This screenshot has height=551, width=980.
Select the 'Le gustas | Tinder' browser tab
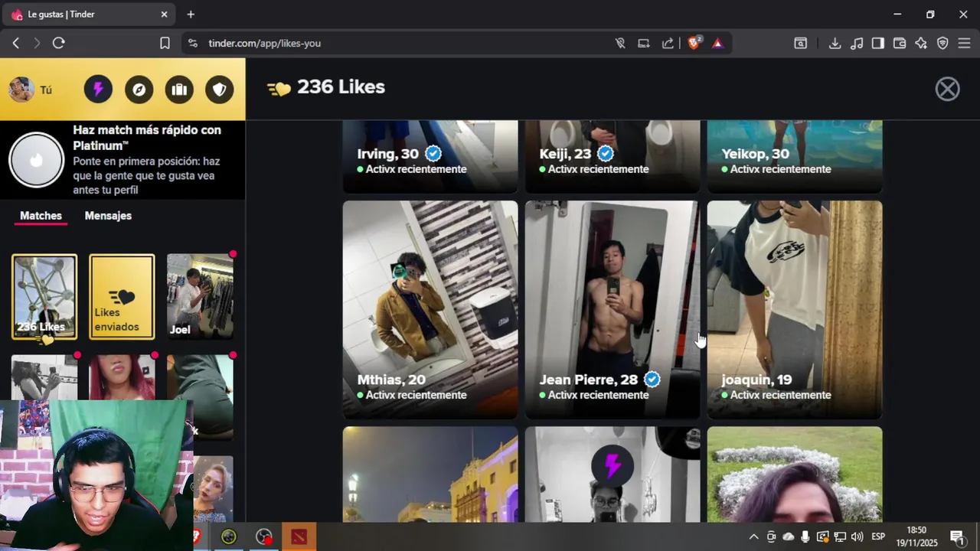[90, 15]
